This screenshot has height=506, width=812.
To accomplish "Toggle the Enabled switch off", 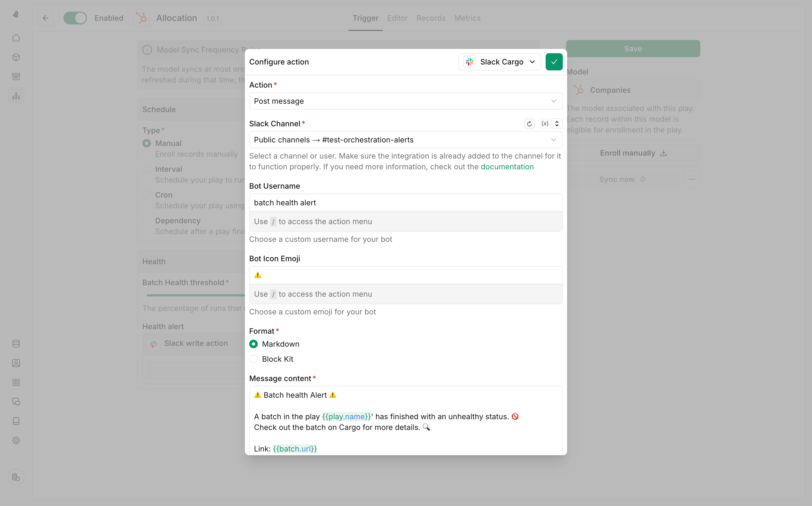I will click(x=75, y=18).
